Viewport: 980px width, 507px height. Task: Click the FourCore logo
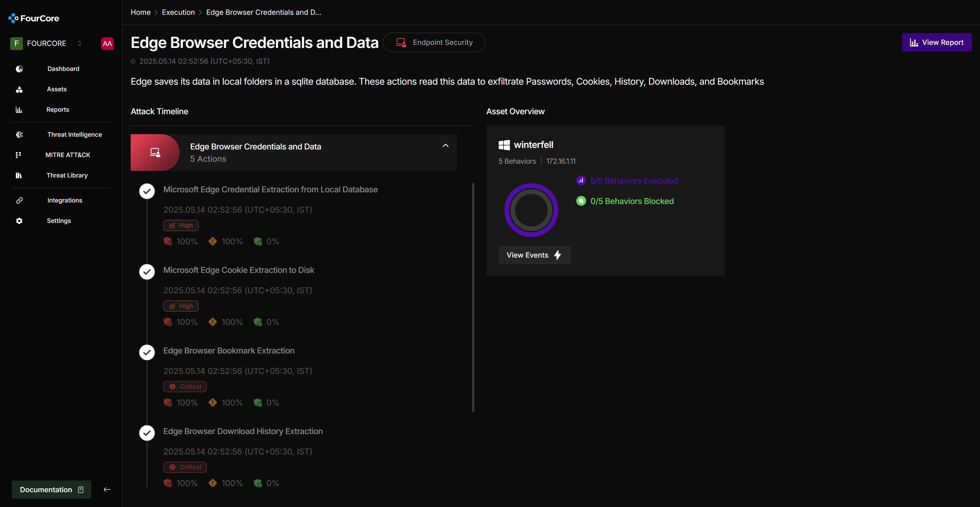[x=33, y=18]
